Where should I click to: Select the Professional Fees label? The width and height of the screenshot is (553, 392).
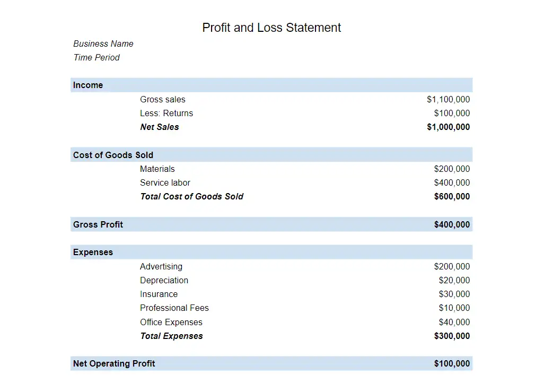point(174,308)
